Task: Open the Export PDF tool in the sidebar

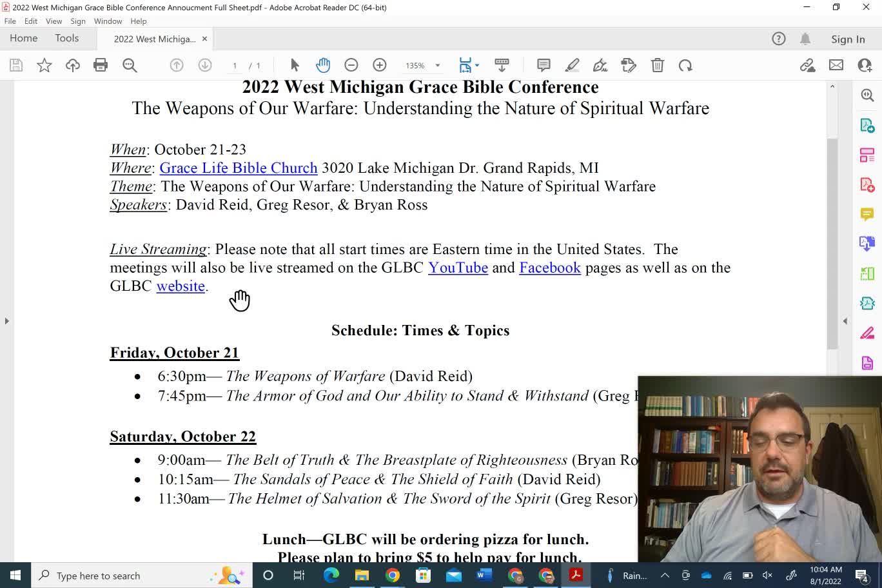Action: 867,125
